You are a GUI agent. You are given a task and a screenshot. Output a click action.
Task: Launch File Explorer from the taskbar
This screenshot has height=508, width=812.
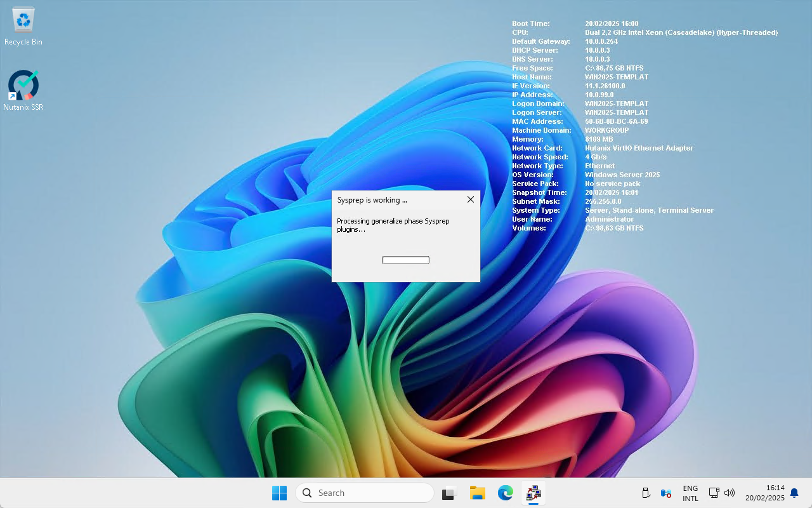tap(477, 493)
